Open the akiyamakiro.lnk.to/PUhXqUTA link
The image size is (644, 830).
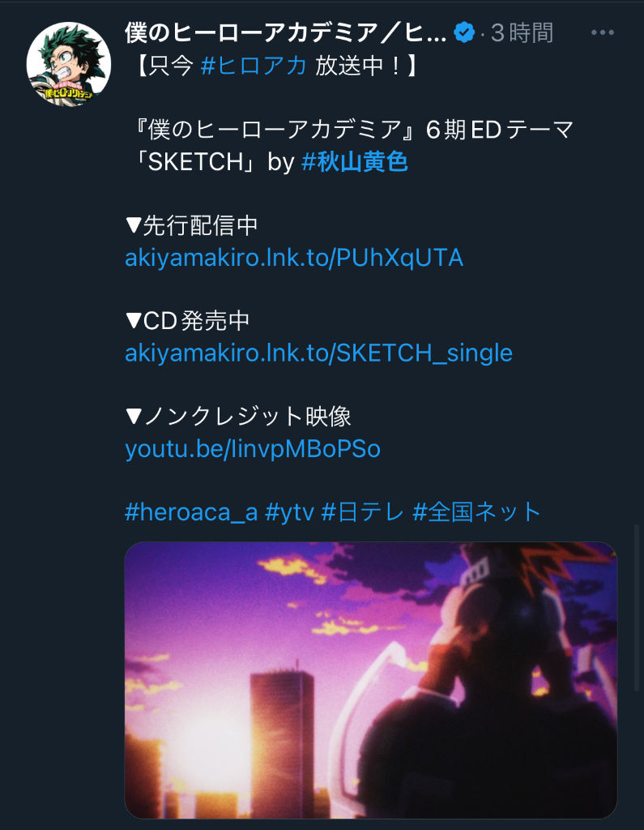pyautogui.click(x=294, y=258)
